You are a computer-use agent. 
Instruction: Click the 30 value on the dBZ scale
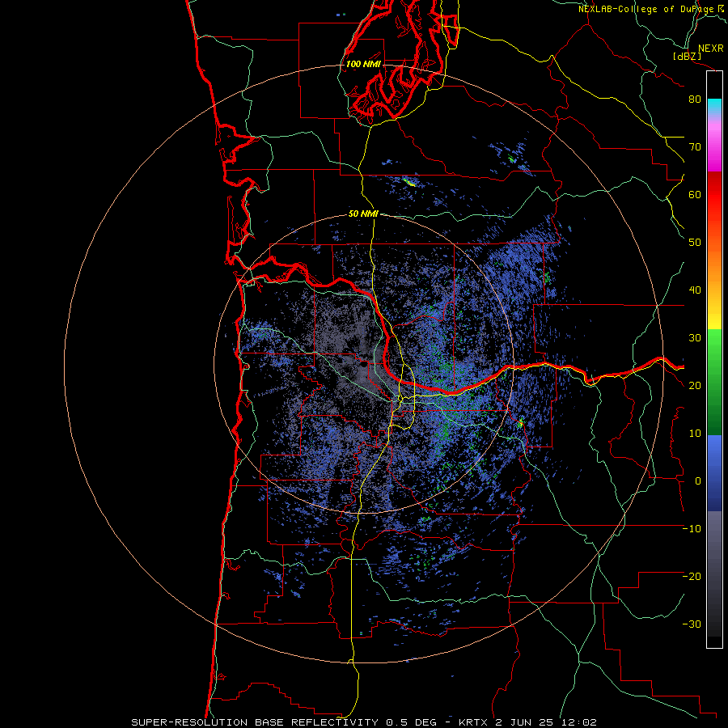click(695, 338)
